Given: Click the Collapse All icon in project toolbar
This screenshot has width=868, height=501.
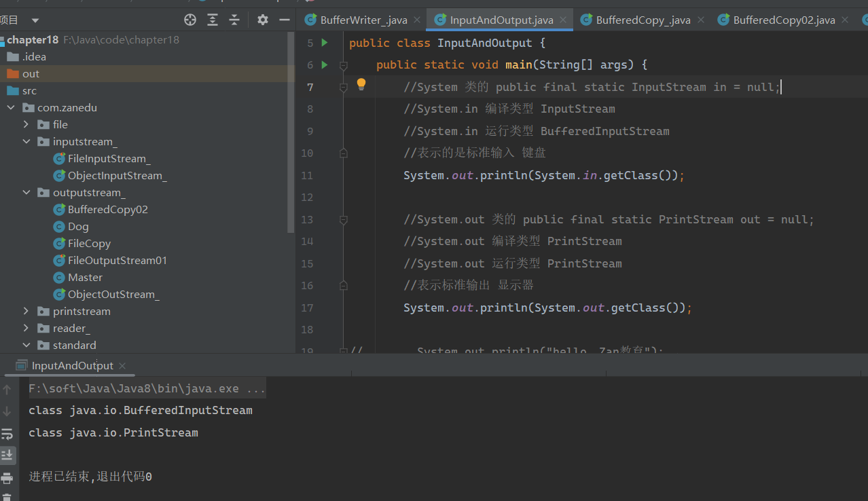Looking at the screenshot, I should (x=234, y=20).
